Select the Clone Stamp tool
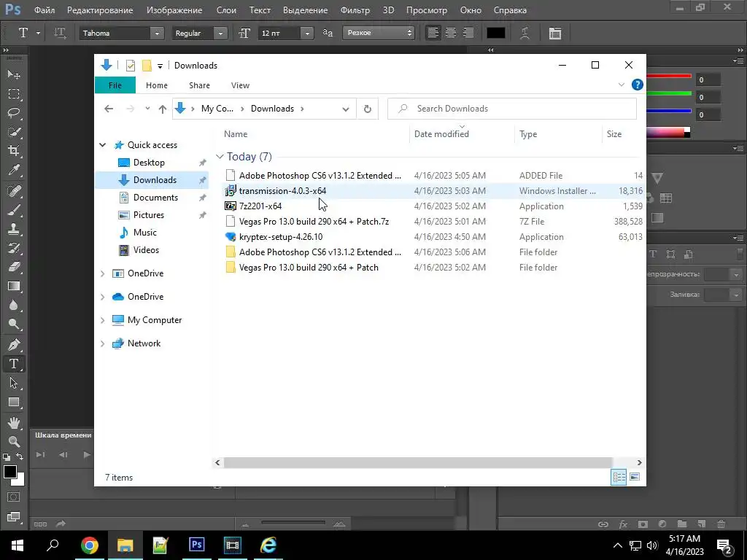The height and width of the screenshot is (560, 747). (14, 229)
